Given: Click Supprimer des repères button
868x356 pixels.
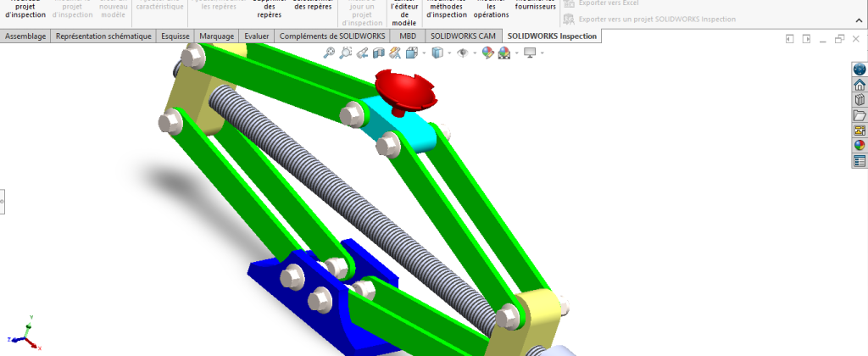Looking at the screenshot, I should (270, 10).
